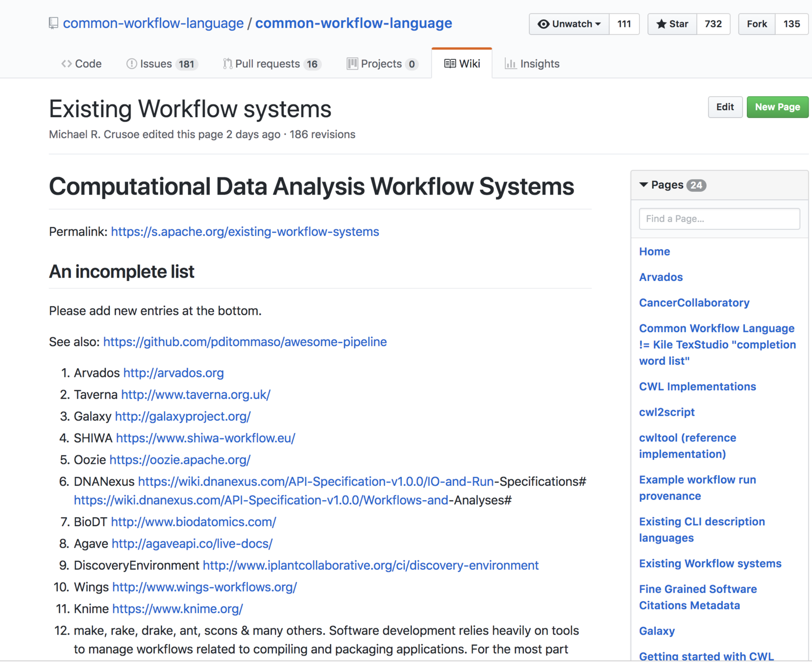View the 135 forks count

(791, 24)
